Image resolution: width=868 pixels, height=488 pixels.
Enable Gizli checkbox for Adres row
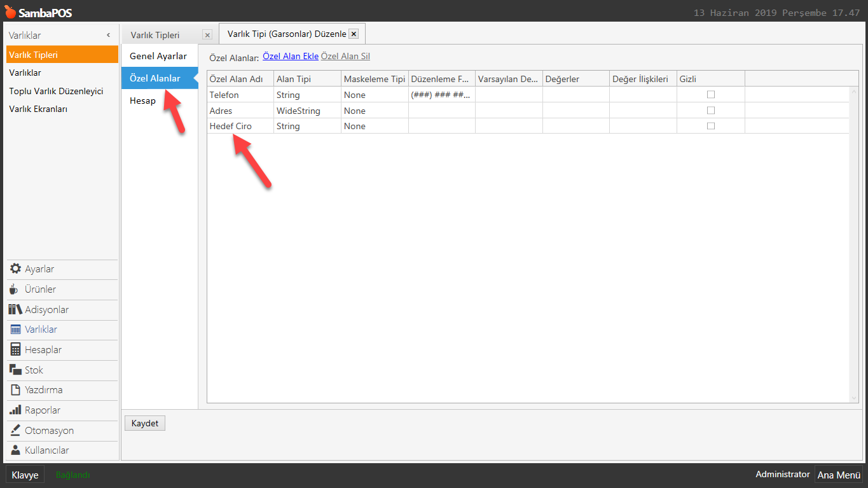tap(711, 110)
